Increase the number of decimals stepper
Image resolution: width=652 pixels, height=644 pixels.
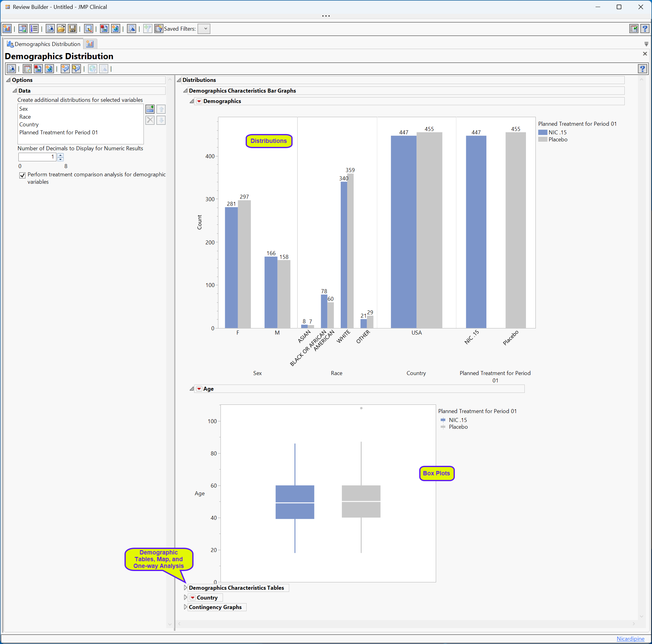tap(60, 155)
